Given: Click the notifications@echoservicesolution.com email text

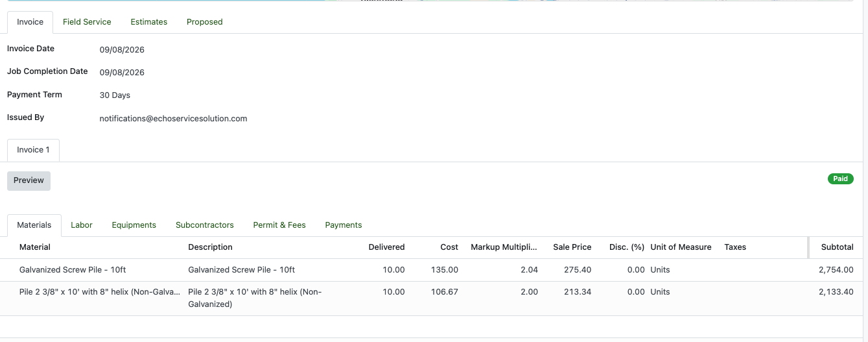Looking at the screenshot, I should pos(173,119).
